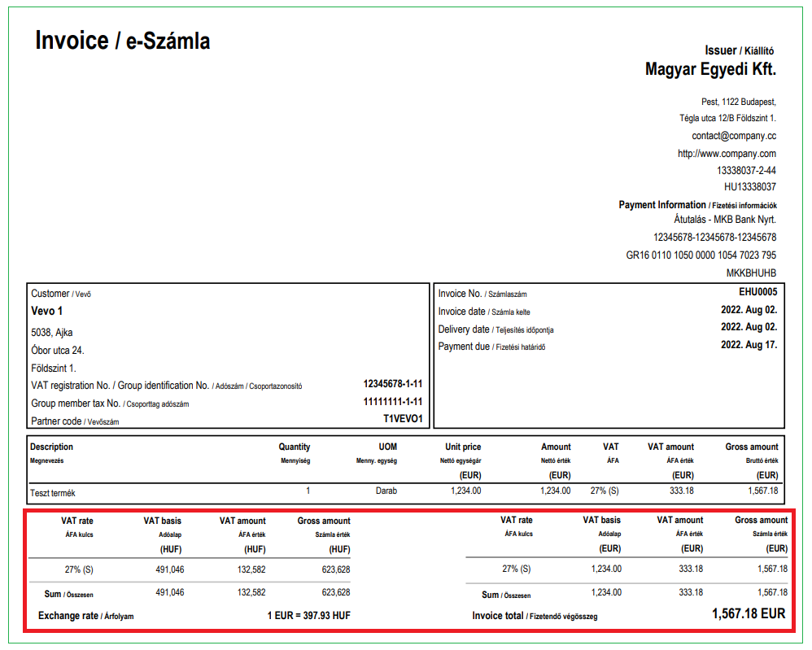Click the customer Földszint 1. line
The height and width of the screenshot is (650, 812).
[x=54, y=369]
